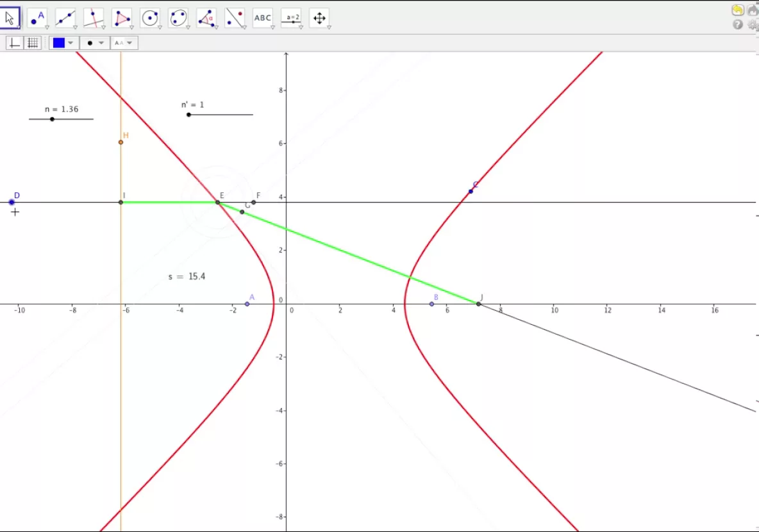Select focus point B on the x-axis
The height and width of the screenshot is (532, 759).
[432, 304]
